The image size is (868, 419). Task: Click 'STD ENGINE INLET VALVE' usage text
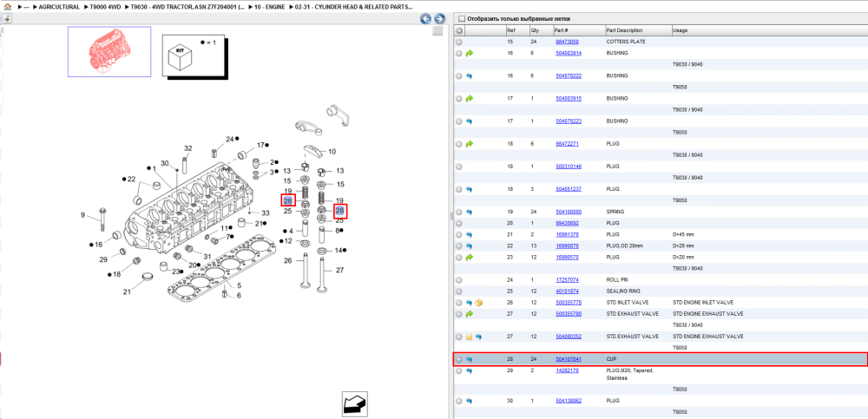[703, 303]
